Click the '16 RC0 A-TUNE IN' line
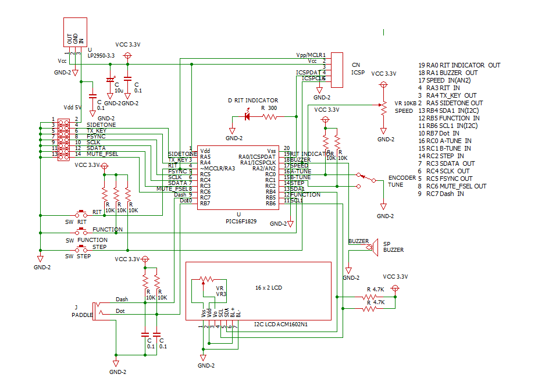 (x=445, y=141)
